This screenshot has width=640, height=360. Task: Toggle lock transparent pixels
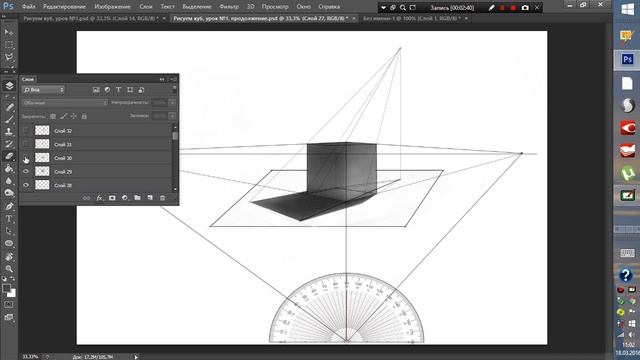[x=53, y=116]
